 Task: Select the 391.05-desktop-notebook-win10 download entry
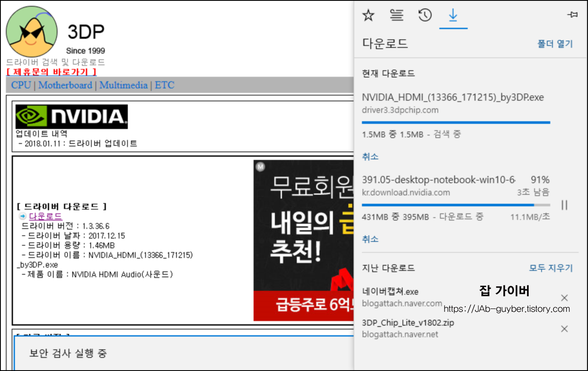point(439,180)
